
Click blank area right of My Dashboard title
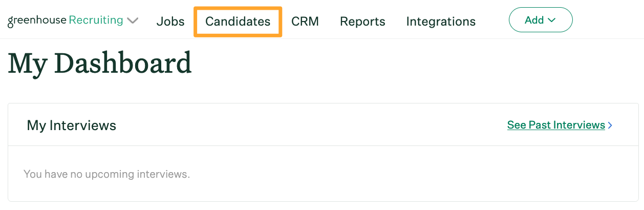pyautogui.click(x=410, y=64)
